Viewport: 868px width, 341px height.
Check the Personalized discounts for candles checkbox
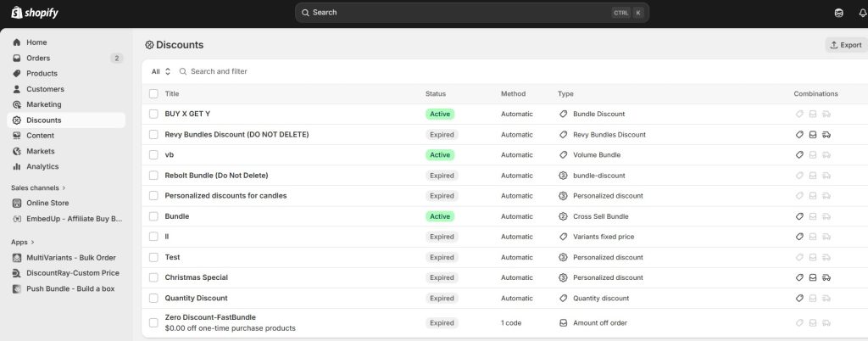click(153, 195)
